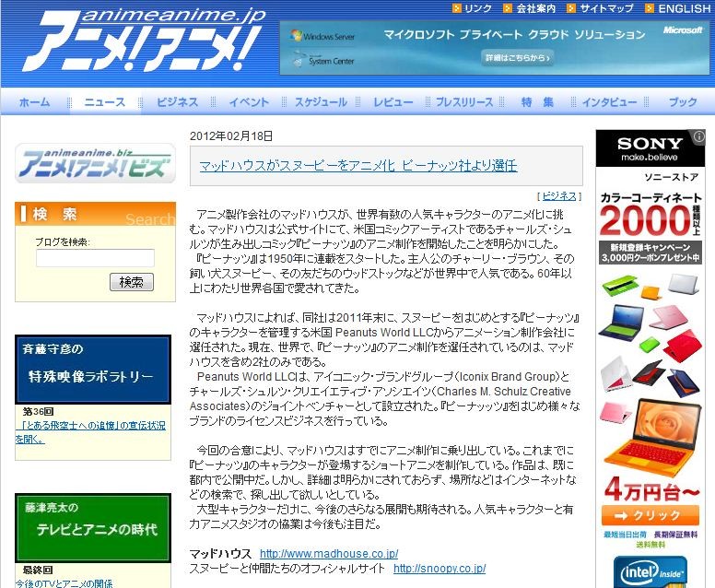
Task: Select the ニュース tab
Action: (x=105, y=101)
